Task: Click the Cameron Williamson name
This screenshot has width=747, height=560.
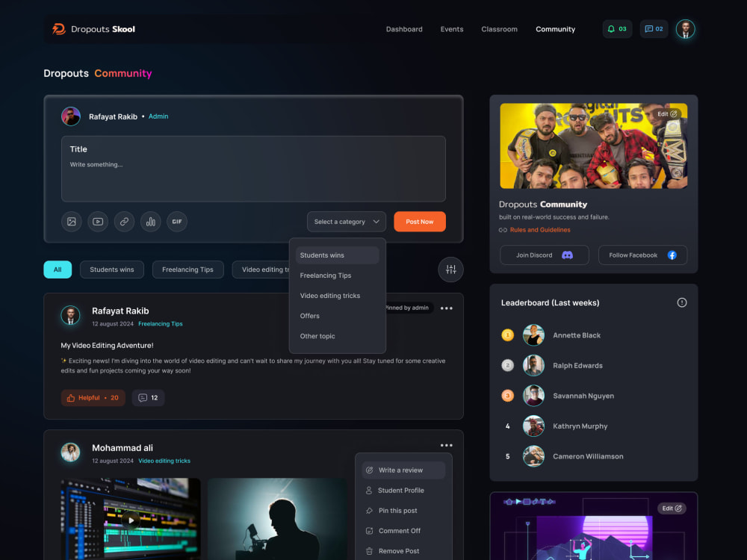Action: 588,456
